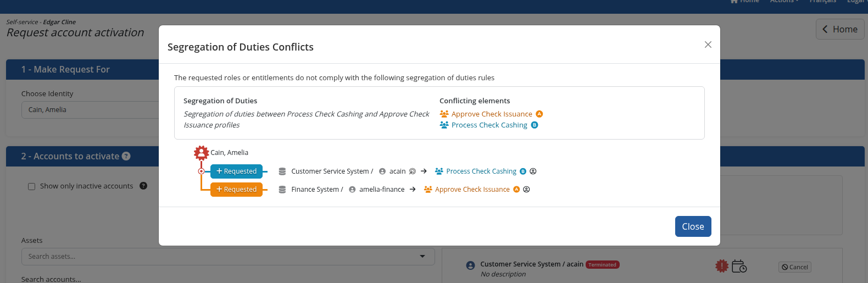This screenshot has width=868, height=283.
Task: Click the Finance System text in the tree
Action: point(315,190)
